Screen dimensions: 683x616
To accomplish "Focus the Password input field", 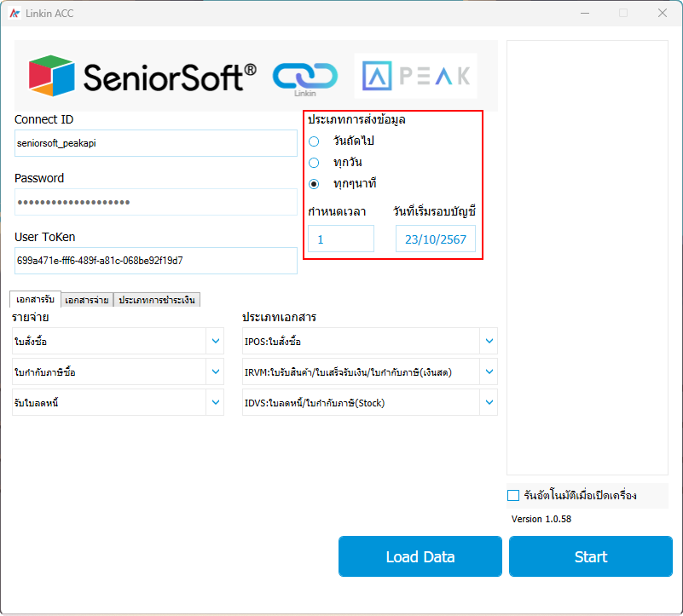I will (156, 202).
